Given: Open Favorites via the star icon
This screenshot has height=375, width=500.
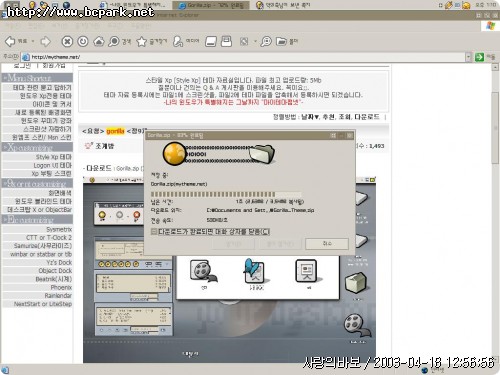Looking at the screenshot, I should (x=142, y=41).
